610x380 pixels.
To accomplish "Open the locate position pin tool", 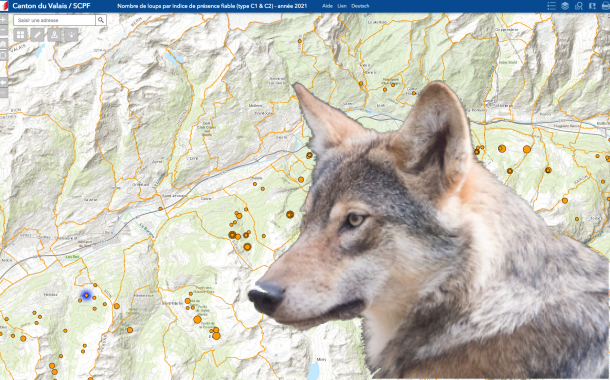I will pyautogui.click(x=54, y=35).
